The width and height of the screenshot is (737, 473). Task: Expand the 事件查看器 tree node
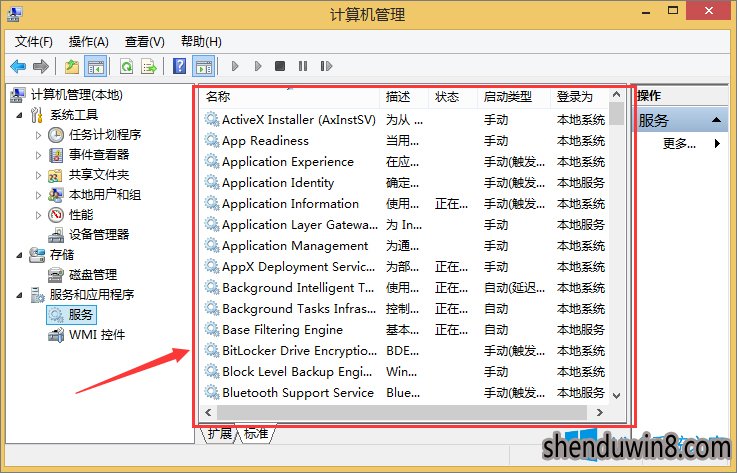click(39, 155)
